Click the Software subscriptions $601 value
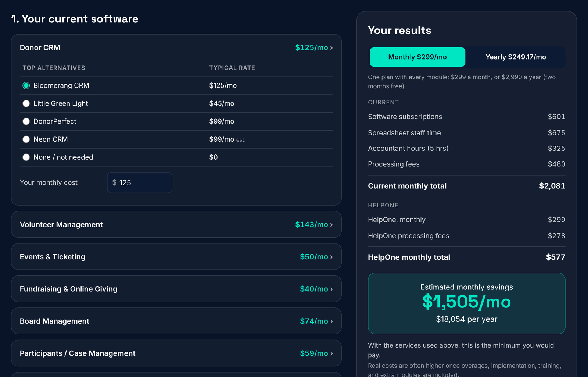The width and height of the screenshot is (588, 377). [556, 117]
